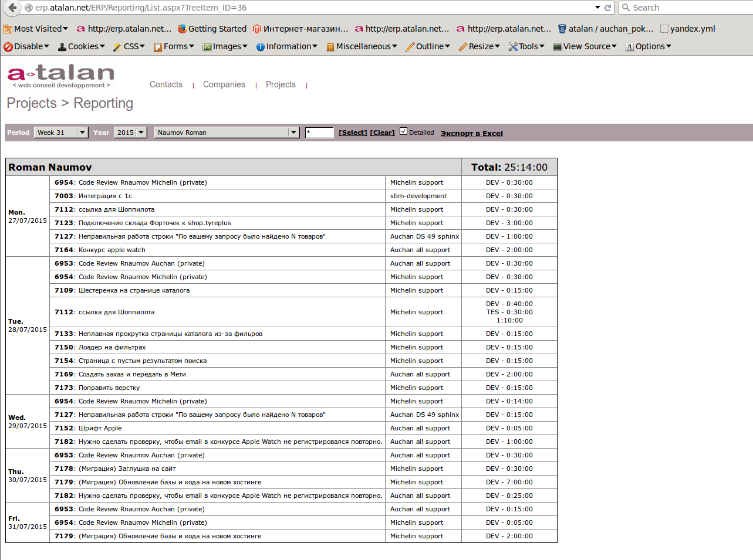
Task: Open the Contacts navigation menu
Action: click(166, 84)
